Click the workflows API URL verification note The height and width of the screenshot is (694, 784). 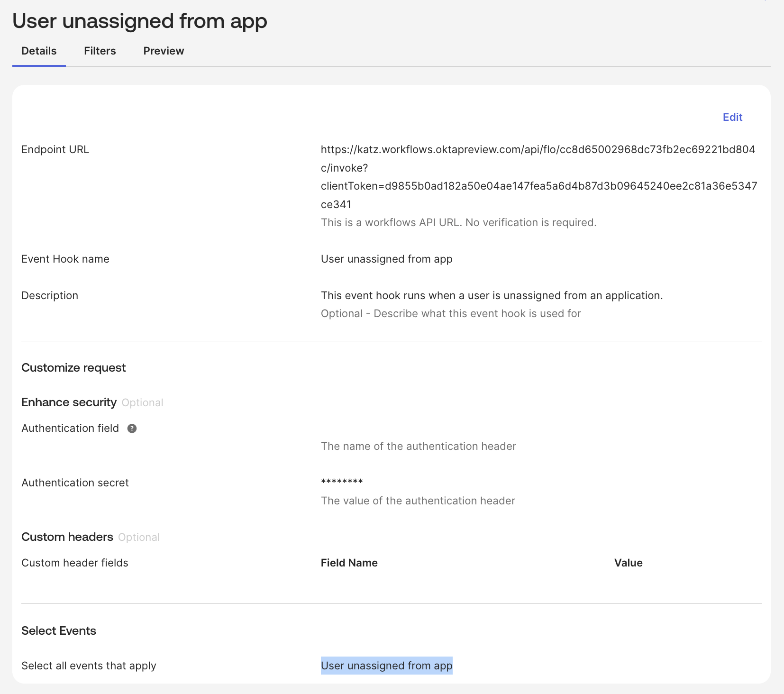pyautogui.click(x=458, y=222)
